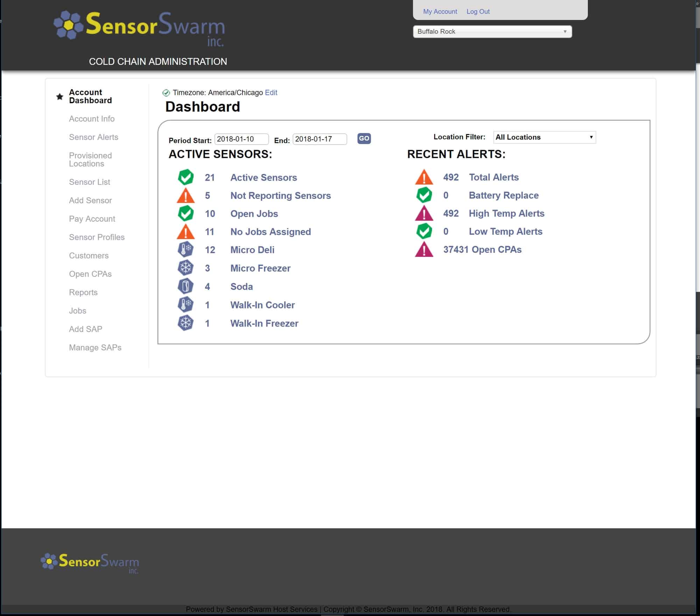Image resolution: width=700 pixels, height=616 pixels.
Task: Click the SensorSwarm logo in the header
Action: 139,27
